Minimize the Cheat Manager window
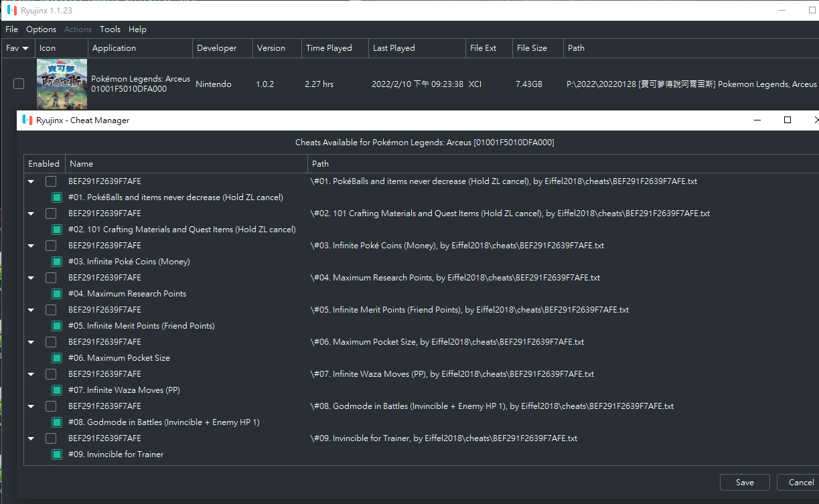Viewport: 819px width, 504px height. click(758, 120)
